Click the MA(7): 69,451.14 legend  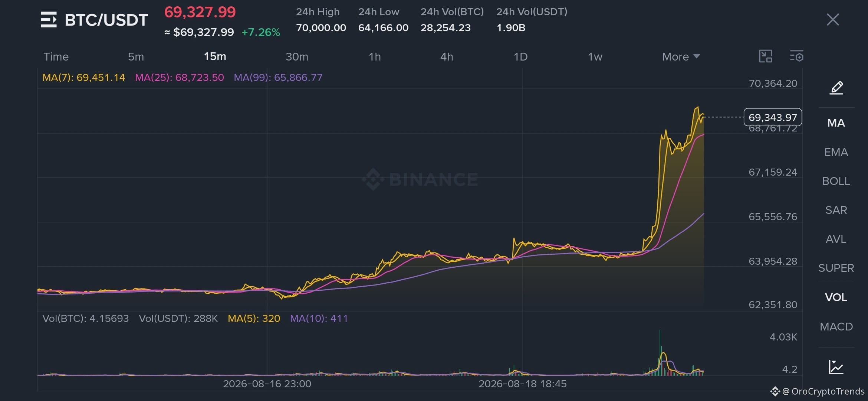84,78
